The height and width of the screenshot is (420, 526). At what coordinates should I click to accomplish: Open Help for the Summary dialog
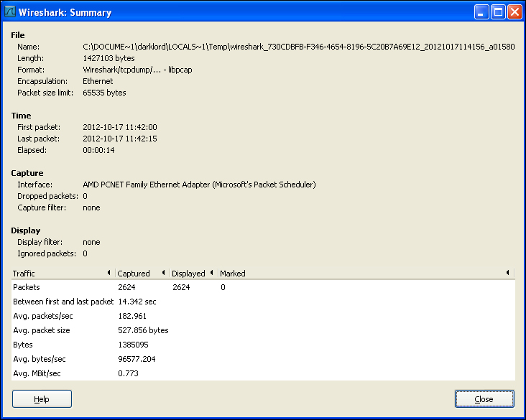[42, 399]
